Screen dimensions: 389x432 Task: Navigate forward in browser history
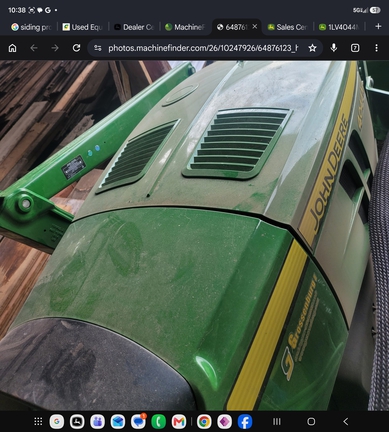pos(55,48)
